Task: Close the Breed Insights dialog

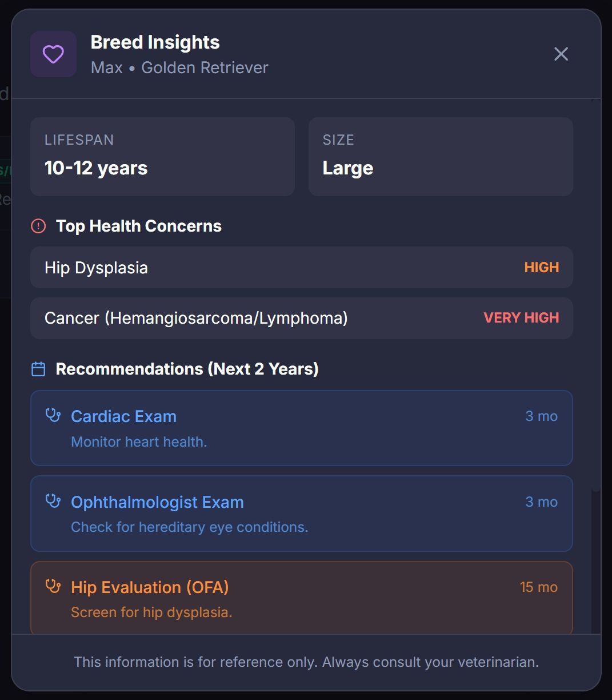Action: coord(561,54)
